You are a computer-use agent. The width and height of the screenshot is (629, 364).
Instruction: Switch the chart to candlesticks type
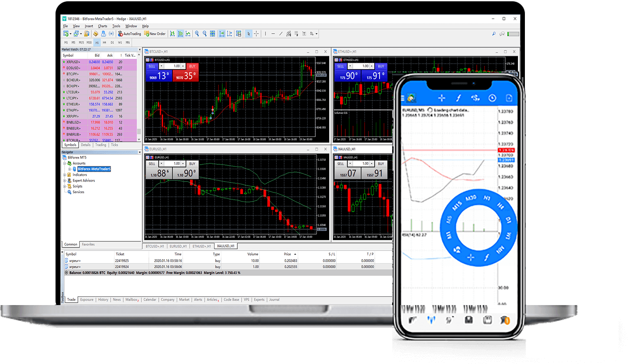point(180,33)
